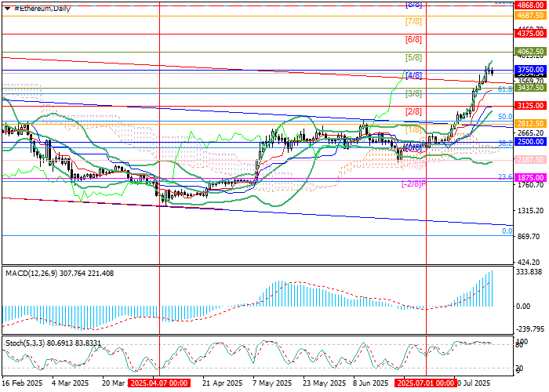The image size is (549, 392).
Task: Click the 61.8 Fibonacci level label
Action: (505, 90)
